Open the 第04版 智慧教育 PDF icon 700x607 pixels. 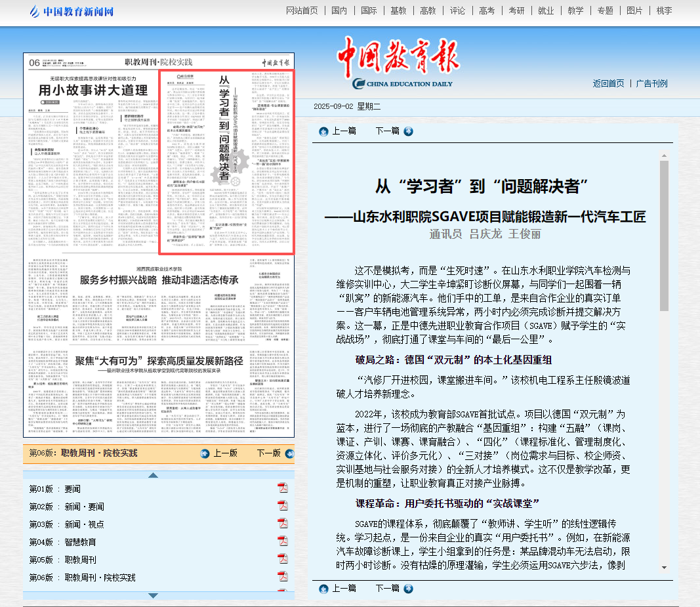click(283, 541)
